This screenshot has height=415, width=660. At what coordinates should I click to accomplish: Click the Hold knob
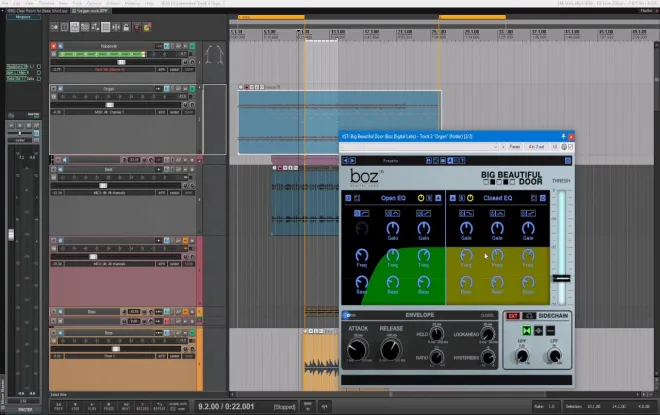pyautogui.click(x=436, y=334)
